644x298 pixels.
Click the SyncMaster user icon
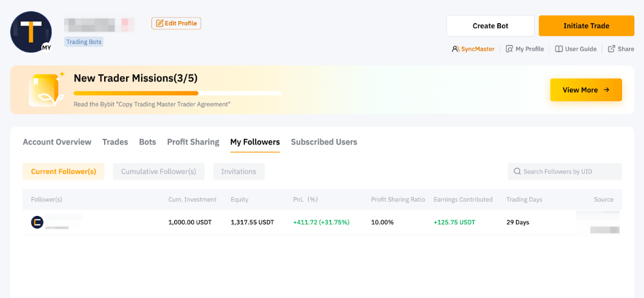point(455,49)
